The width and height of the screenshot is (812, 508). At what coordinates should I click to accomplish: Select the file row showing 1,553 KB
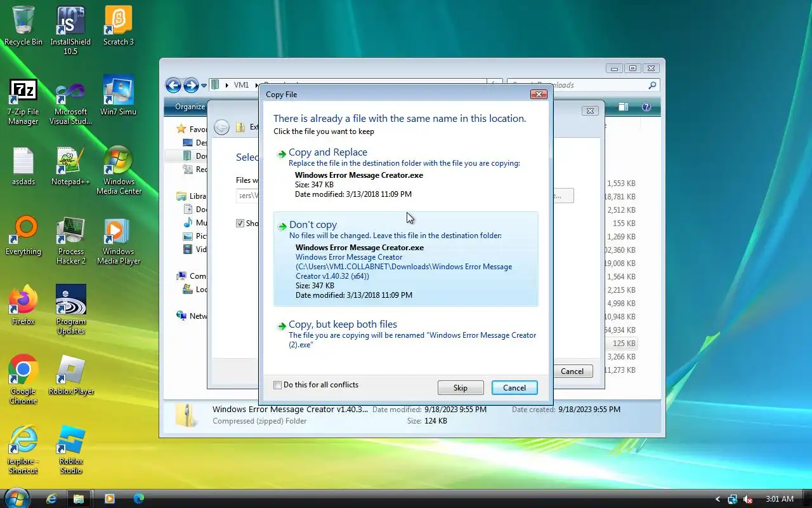point(621,184)
